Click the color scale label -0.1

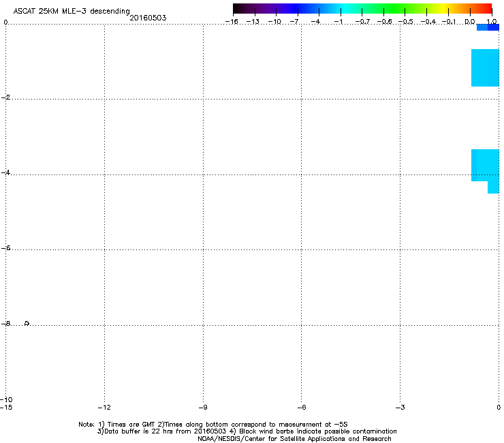[x=449, y=22]
